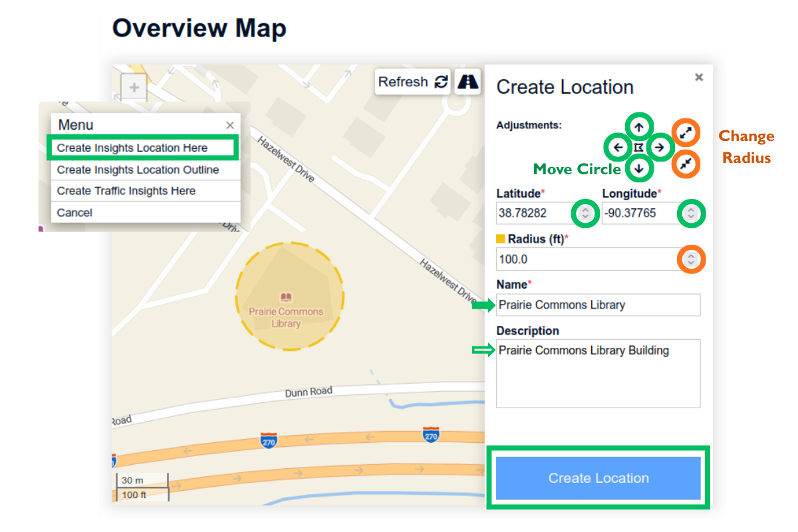The height and width of the screenshot is (532, 798).
Task: Shrink the radius using the inward diagonal arrows
Action: tap(686, 164)
